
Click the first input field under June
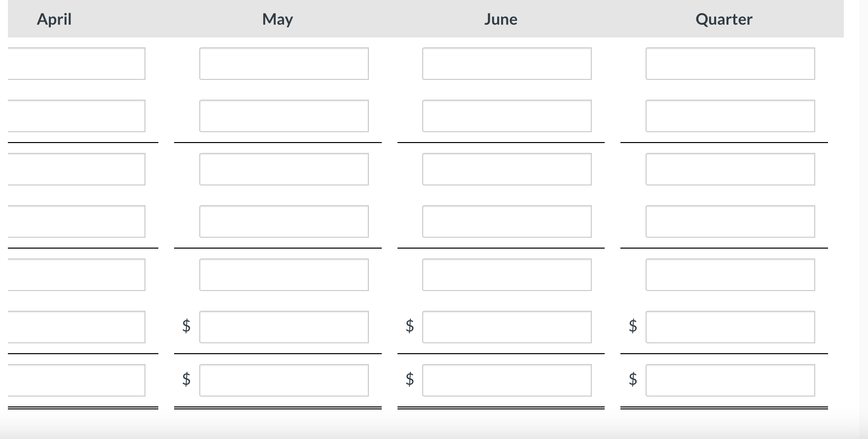click(506, 63)
